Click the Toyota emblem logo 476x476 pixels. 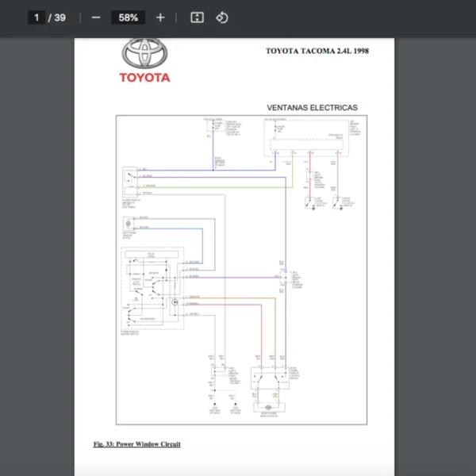144,54
